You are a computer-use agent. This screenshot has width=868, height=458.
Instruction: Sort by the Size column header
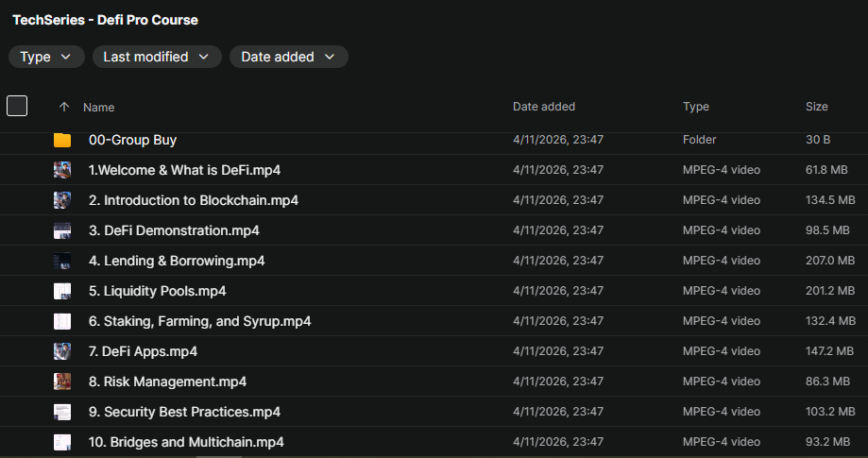817,107
